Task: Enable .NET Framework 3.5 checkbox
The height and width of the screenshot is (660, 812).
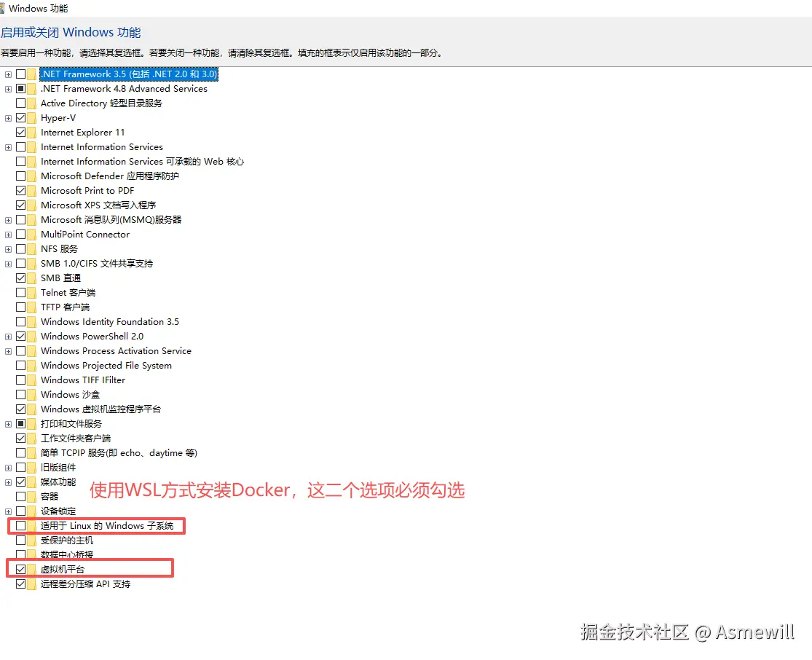Action: (x=20, y=74)
